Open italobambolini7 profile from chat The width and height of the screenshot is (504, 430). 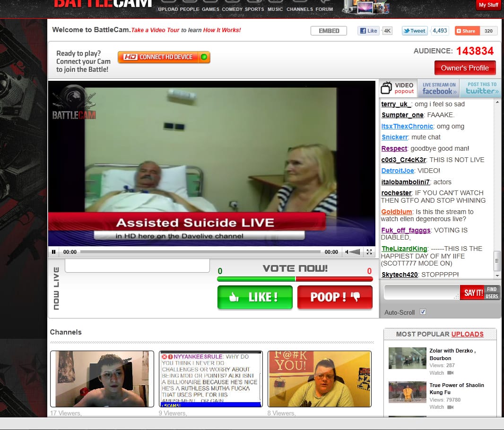point(405,182)
